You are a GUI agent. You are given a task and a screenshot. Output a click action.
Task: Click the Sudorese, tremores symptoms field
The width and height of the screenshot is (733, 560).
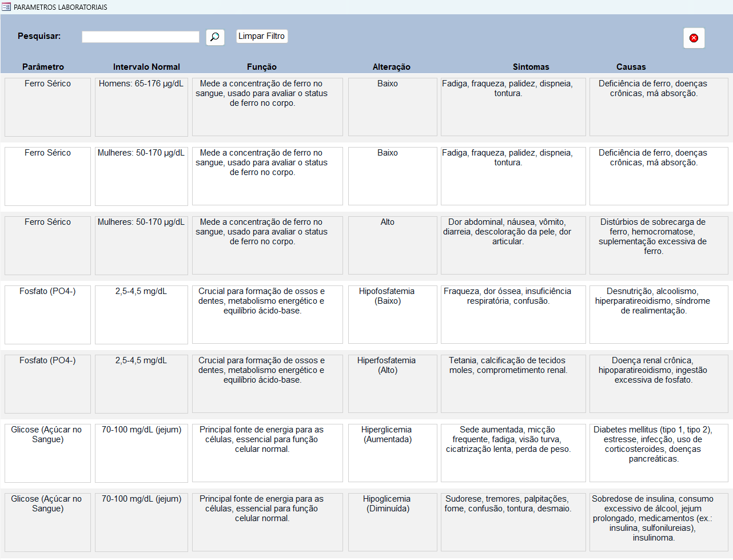[513, 522]
